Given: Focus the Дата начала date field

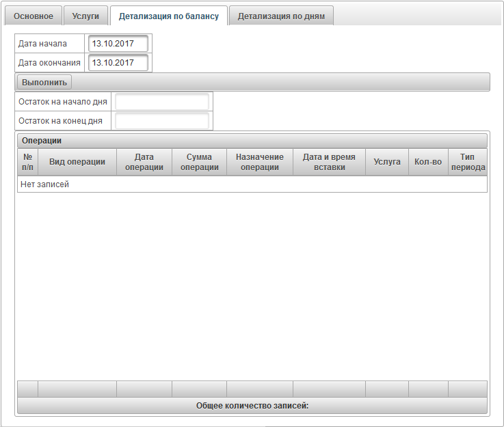Looking at the screenshot, I should pyautogui.click(x=118, y=44).
